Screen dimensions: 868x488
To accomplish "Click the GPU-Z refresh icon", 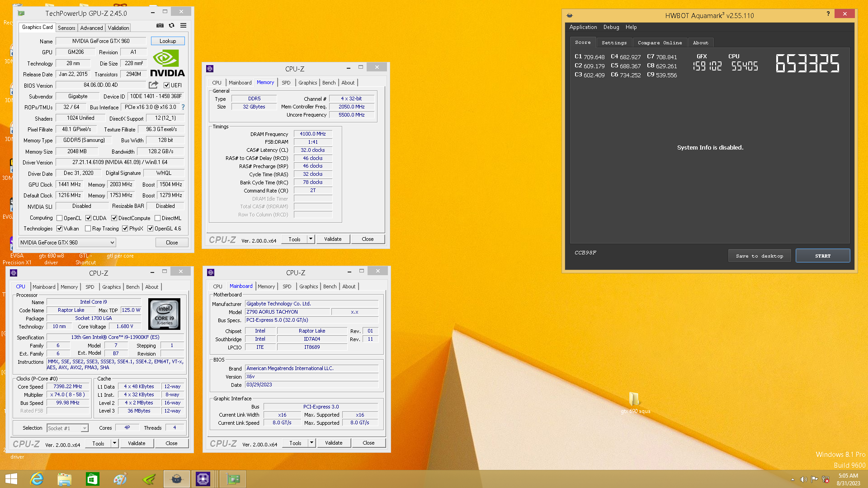I will tap(172, 26).
